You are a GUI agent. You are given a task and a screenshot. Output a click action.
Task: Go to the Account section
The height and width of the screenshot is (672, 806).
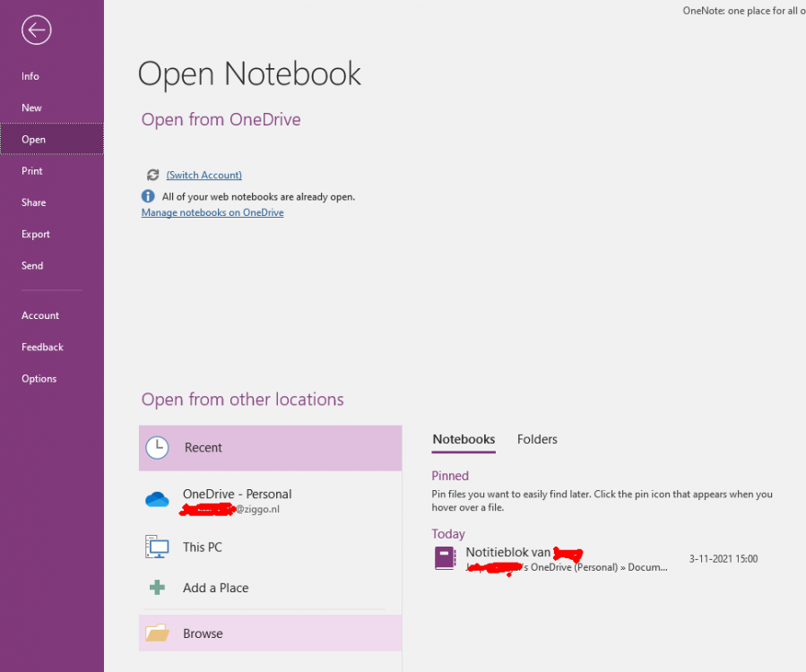(x=40, y=315)
